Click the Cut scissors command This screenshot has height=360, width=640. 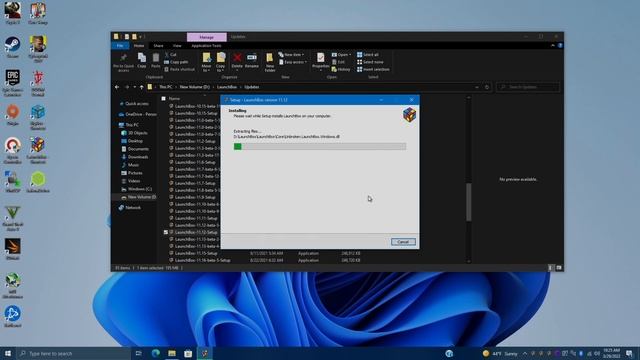[171, 54]
